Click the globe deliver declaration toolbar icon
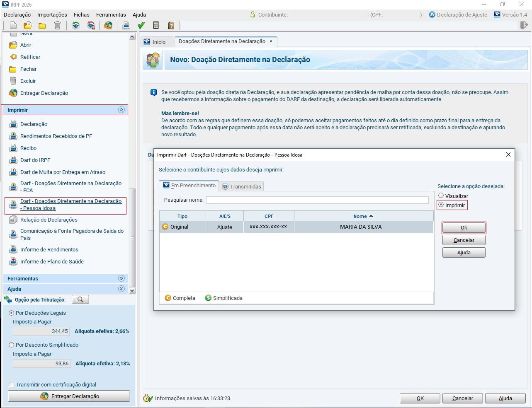532x408 pixels. pos(108,26)
